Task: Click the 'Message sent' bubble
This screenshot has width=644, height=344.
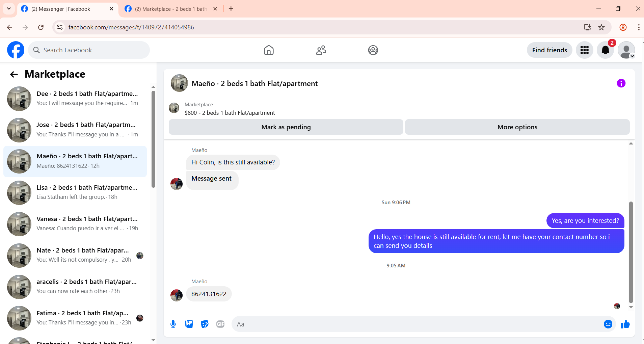Action: tap(212, 181)
